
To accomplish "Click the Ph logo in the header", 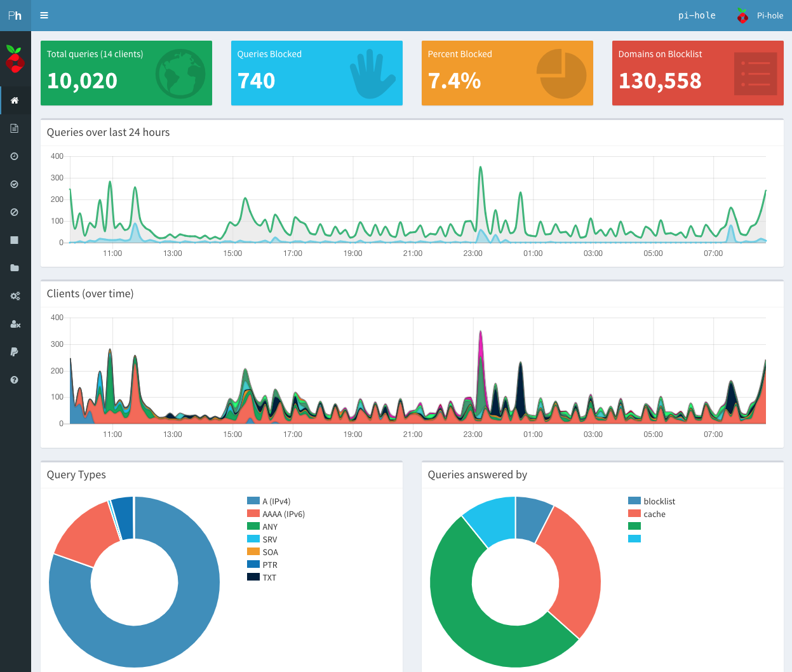I will click(15, 15).
